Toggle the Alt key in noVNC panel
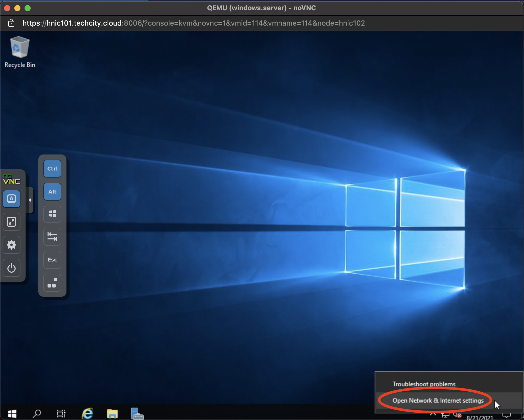524x420 pixels. tap(52, 192)
